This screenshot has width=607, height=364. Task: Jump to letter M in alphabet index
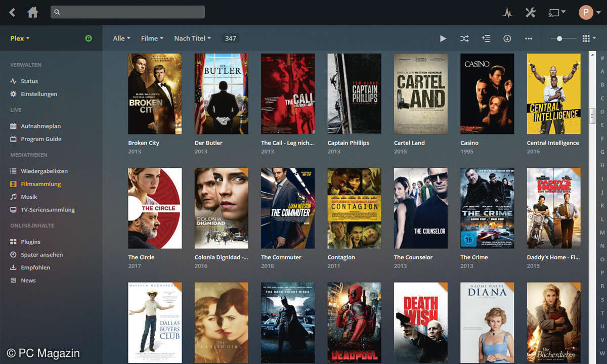pos(602,232)
